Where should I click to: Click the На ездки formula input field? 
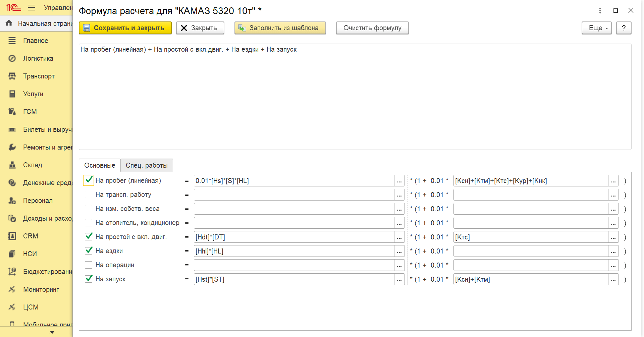(294, 251)
